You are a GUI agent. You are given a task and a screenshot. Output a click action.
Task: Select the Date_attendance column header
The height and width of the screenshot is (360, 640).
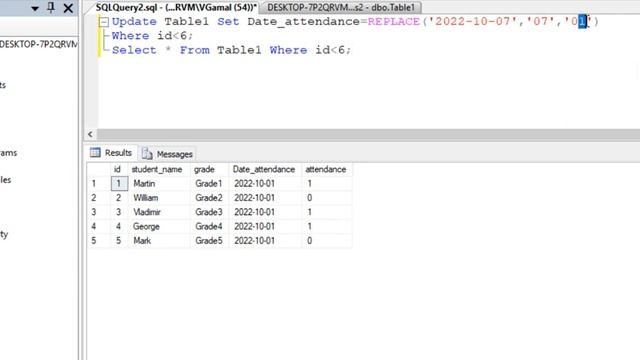[x=265, y=169]
